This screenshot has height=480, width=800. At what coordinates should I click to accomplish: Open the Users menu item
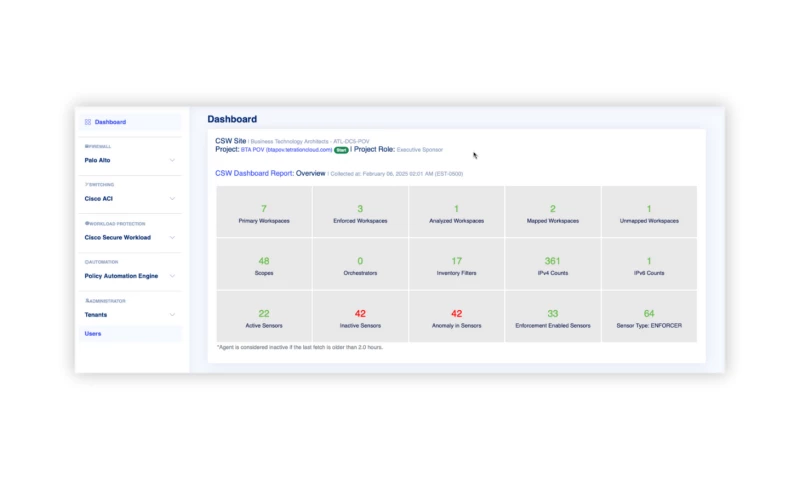pyautogui.click(x=93, y=334)
